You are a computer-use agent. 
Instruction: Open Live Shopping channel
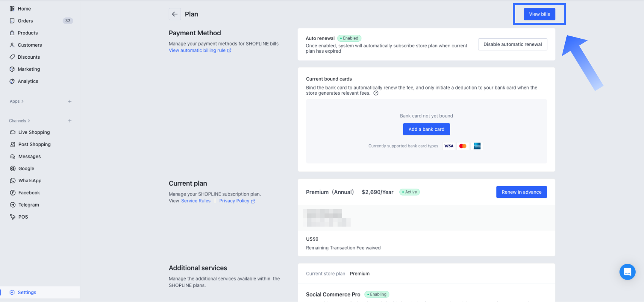tap(34, 132)
